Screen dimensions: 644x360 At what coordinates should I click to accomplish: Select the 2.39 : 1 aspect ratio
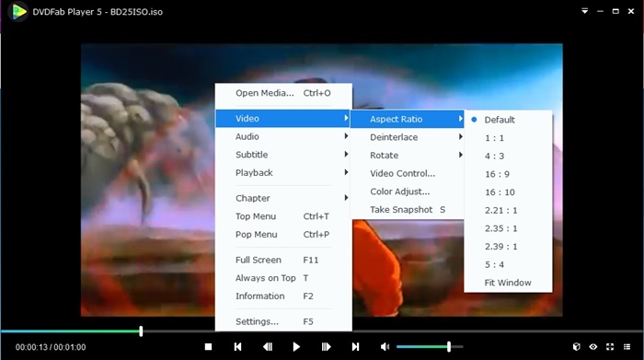coord(508,246)
